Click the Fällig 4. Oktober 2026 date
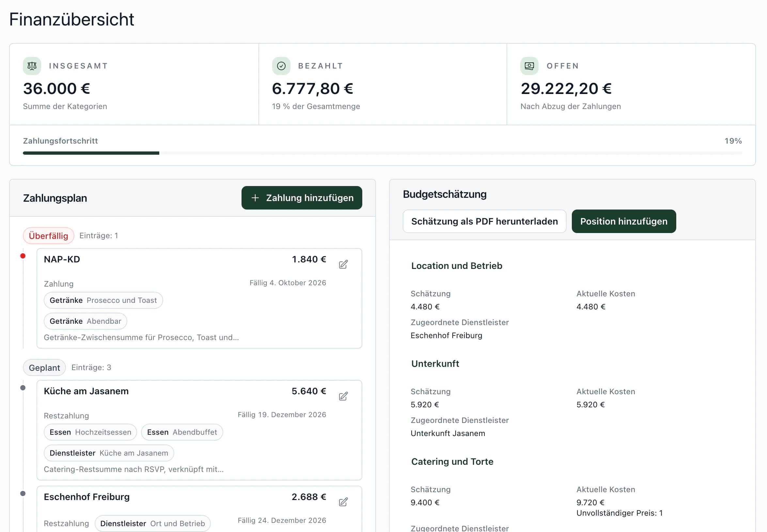Viewport: 767px width, 532px height. click(x=288, y=283)
